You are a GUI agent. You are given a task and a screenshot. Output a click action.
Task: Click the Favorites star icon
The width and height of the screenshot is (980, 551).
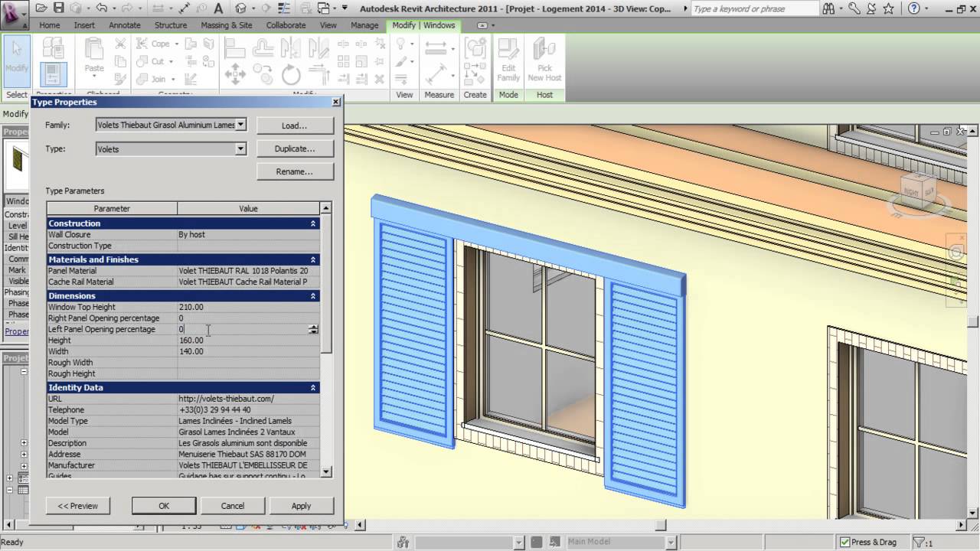[x=888, y=8]
